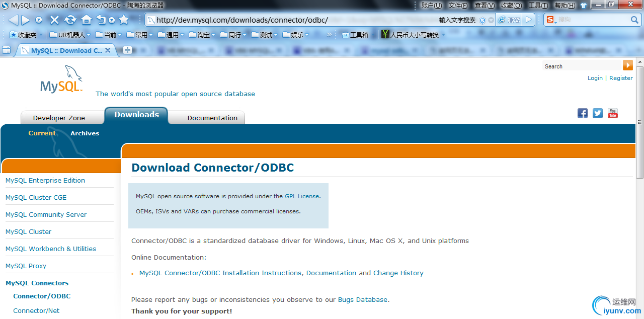Open the 常用 bookmarks folder

(139, 35)
